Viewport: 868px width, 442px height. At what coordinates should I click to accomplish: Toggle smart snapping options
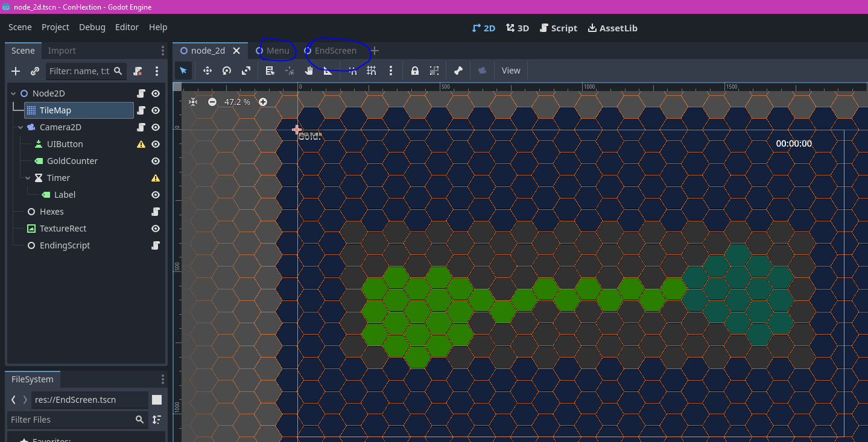click(353, 71)
